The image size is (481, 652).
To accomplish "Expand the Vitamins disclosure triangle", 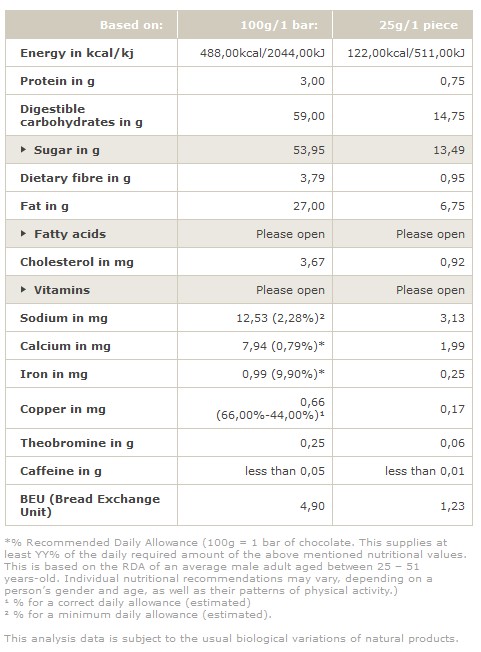I will pos(23,289).
